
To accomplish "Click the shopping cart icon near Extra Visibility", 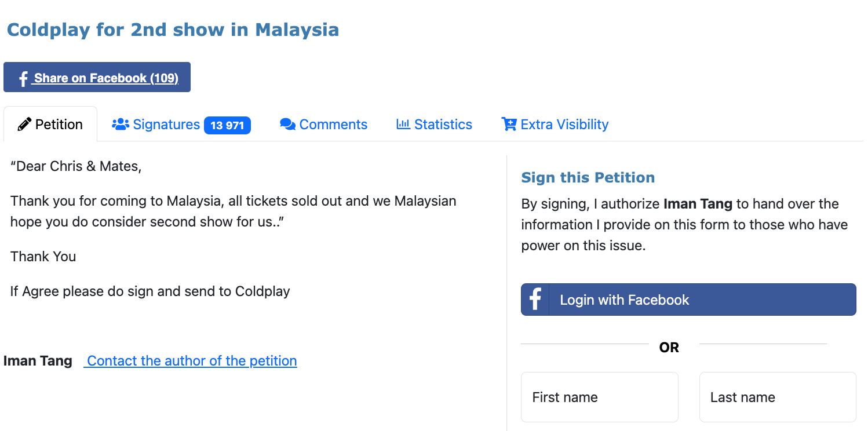I will [x=508, y=124].
